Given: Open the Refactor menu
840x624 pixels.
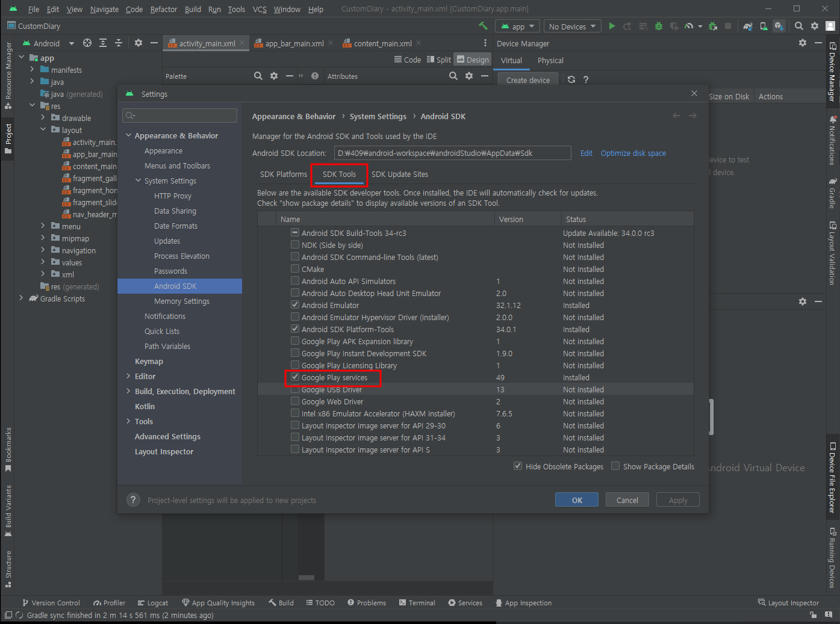Looking at the screenshot, I should tap(164, 9).
